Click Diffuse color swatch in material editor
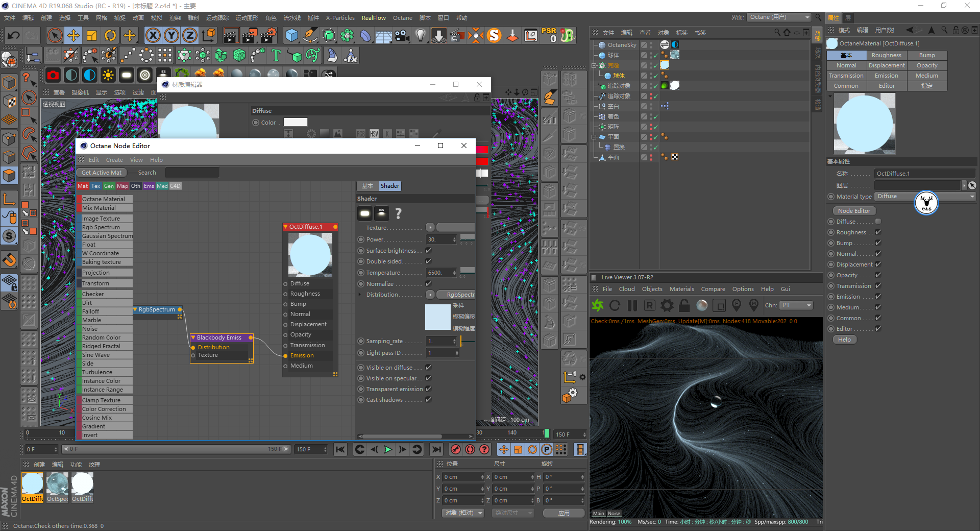Viewport: 980px width, 531px height. click(x=296, y=123)
